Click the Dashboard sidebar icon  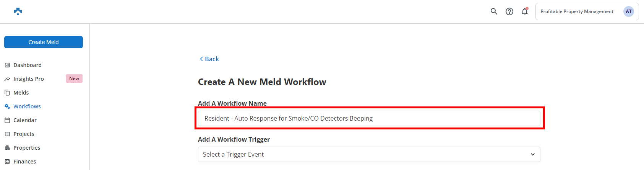(x=7, y=65)
